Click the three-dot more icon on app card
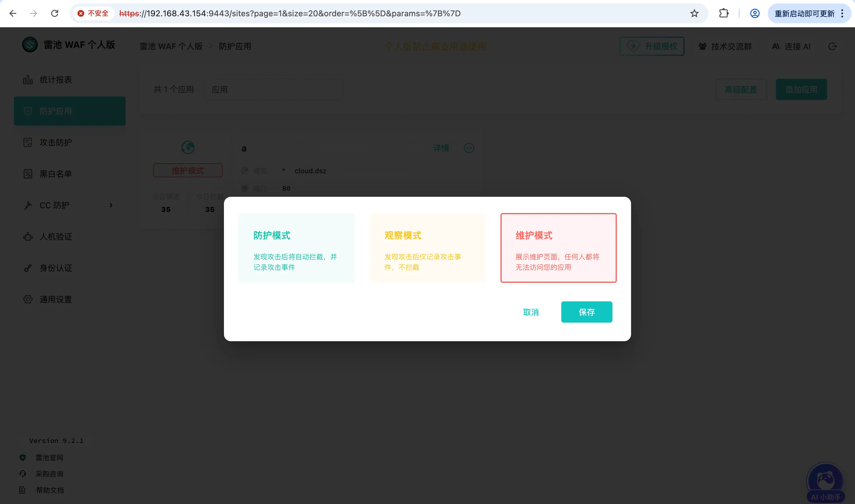Screen dimensions: 855x504 coord(469,148)
